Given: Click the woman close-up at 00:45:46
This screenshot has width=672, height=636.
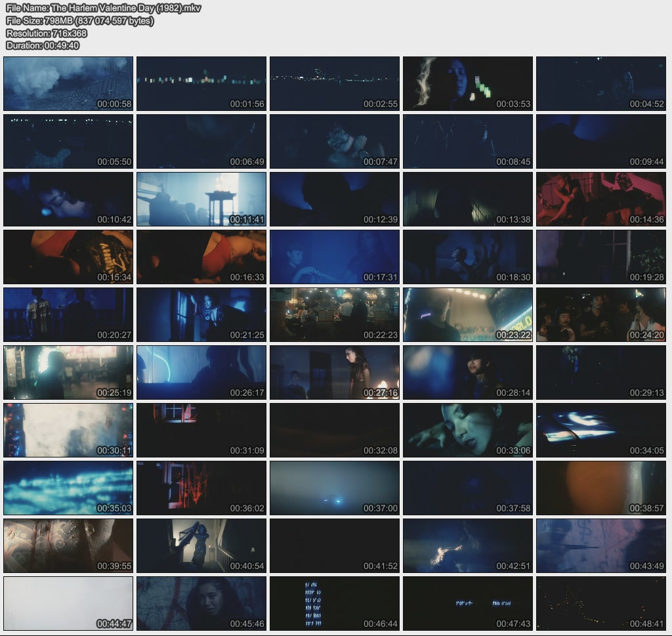Looking at the screenshot, I should [201, 603].
